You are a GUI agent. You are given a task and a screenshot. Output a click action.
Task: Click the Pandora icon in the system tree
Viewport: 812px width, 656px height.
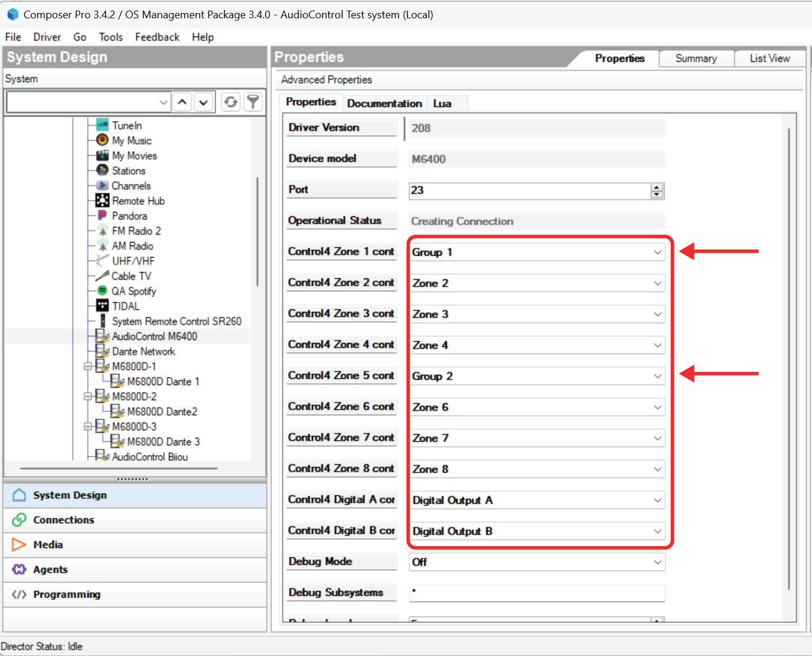[102, 216]
